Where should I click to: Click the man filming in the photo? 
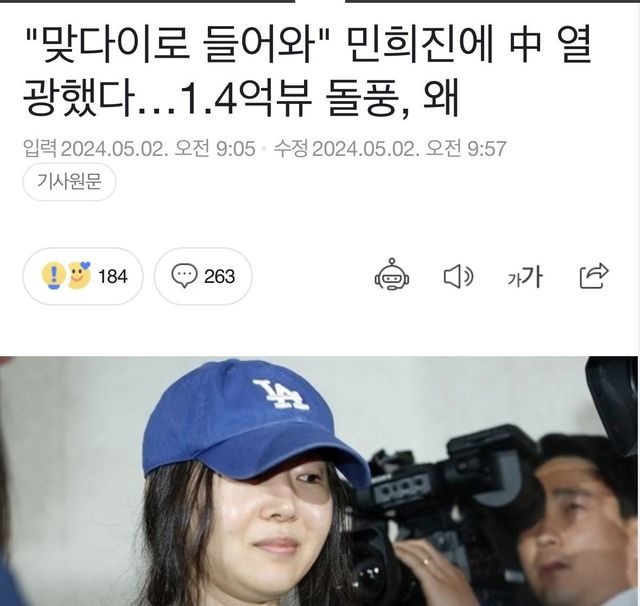[x=576, y=526]
